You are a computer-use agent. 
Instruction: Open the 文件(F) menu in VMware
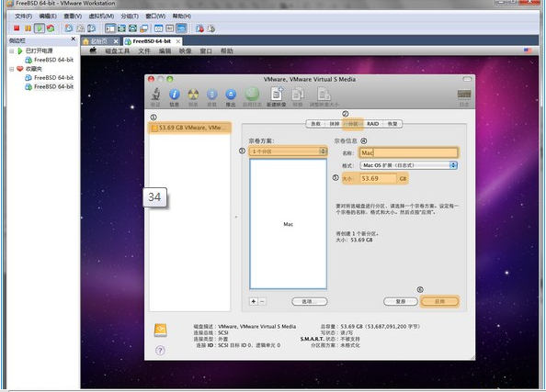tap(23, 16)
